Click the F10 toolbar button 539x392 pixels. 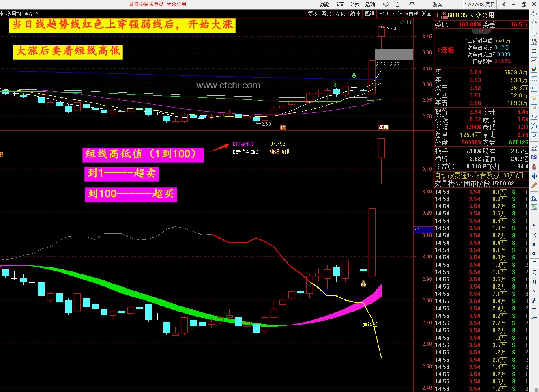click(384, 14)
